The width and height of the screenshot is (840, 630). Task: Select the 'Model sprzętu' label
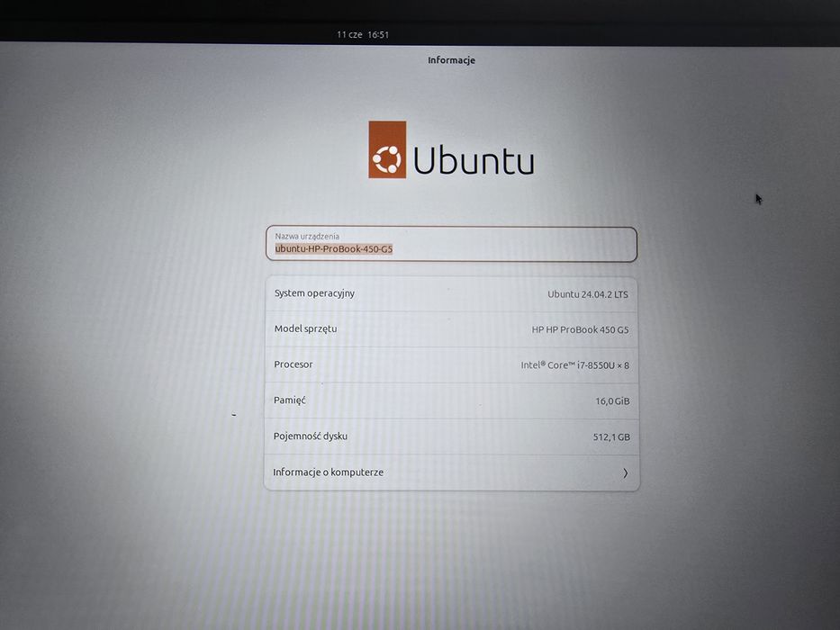pos(305,328)
